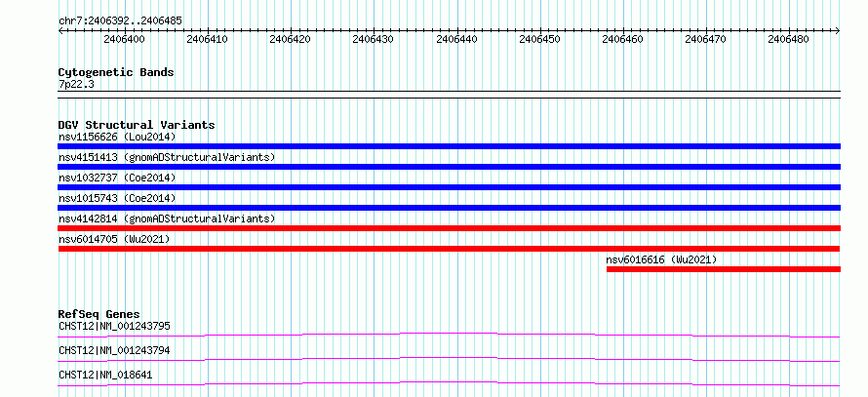The image size is (868, 397).
Task: Click the 2406410 ruler position label
Action: (208, 39)
